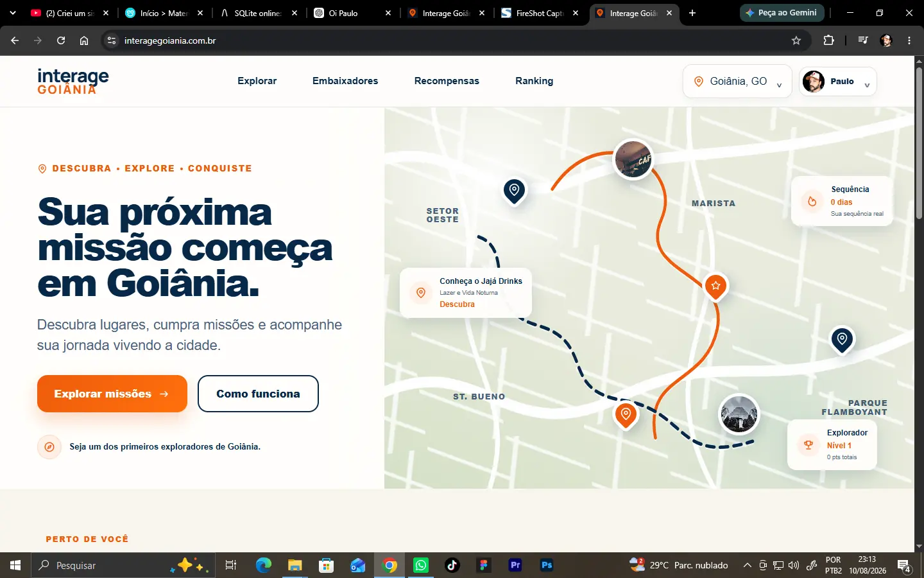Reload the current page
The image size is (924, 578).
click(61, 40)
